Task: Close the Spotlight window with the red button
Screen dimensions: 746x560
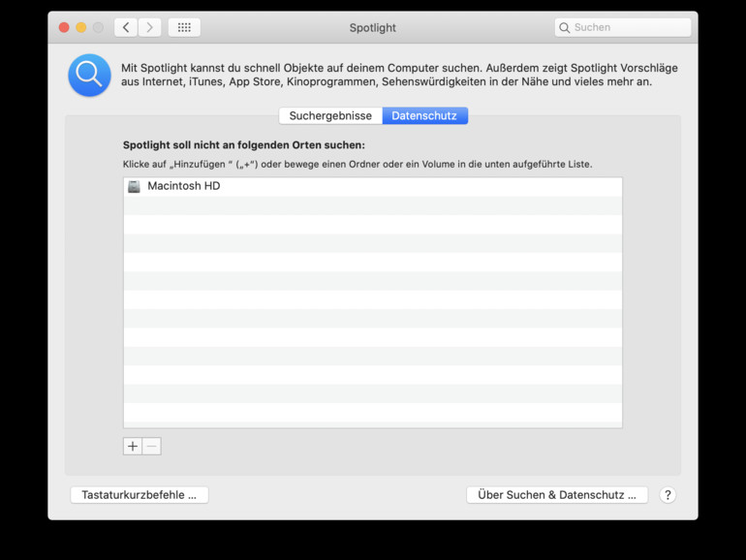Action: pyautogui.click(x=64, y=27)
